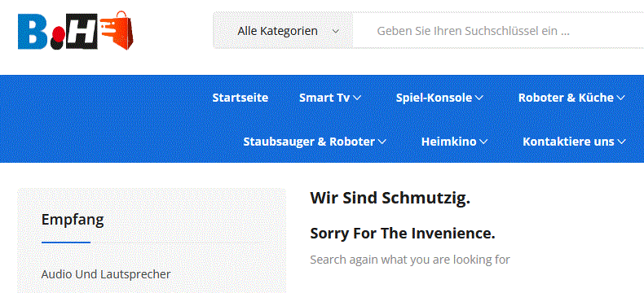This screenshot has height=293, width=644.
Task: Click the Empfang sidebar heading
Action: (73, 220)
